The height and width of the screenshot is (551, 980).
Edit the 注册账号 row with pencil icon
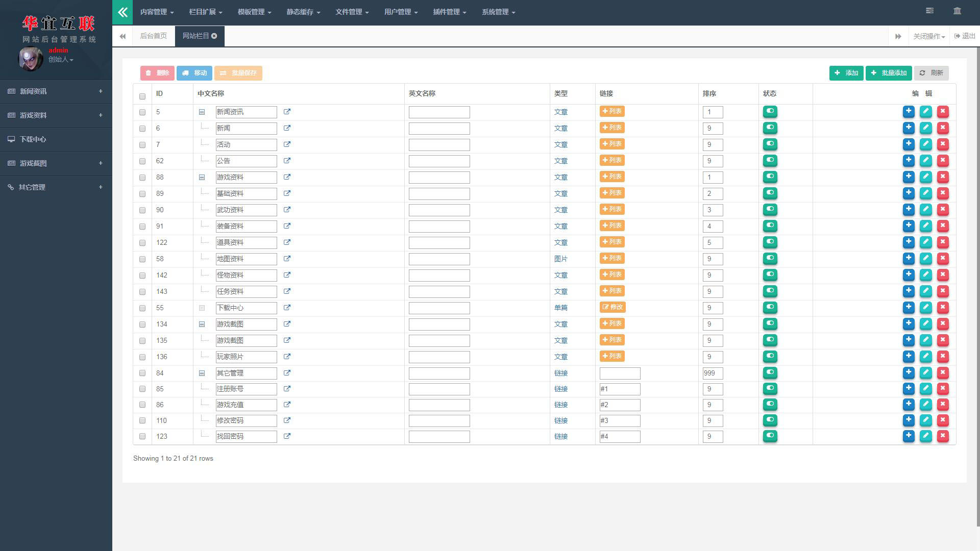click(x=926, y=388)
